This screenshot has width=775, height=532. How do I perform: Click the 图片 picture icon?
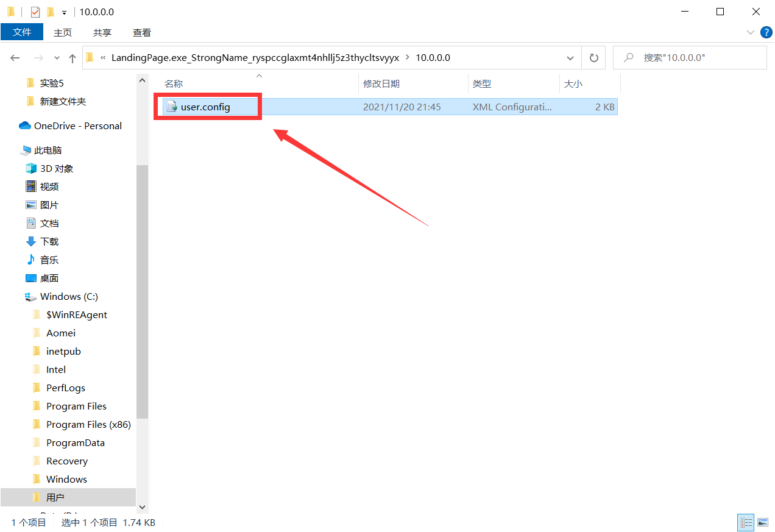pyautogui.click(x=31, y=205)
